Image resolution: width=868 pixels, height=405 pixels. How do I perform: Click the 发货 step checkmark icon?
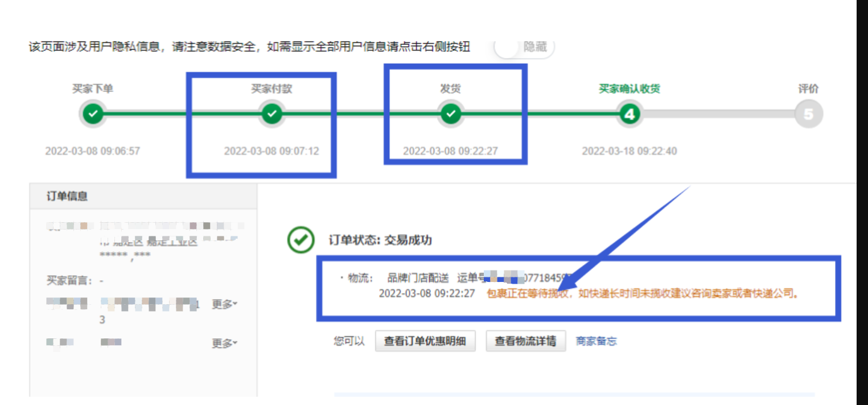coord(451,114)
